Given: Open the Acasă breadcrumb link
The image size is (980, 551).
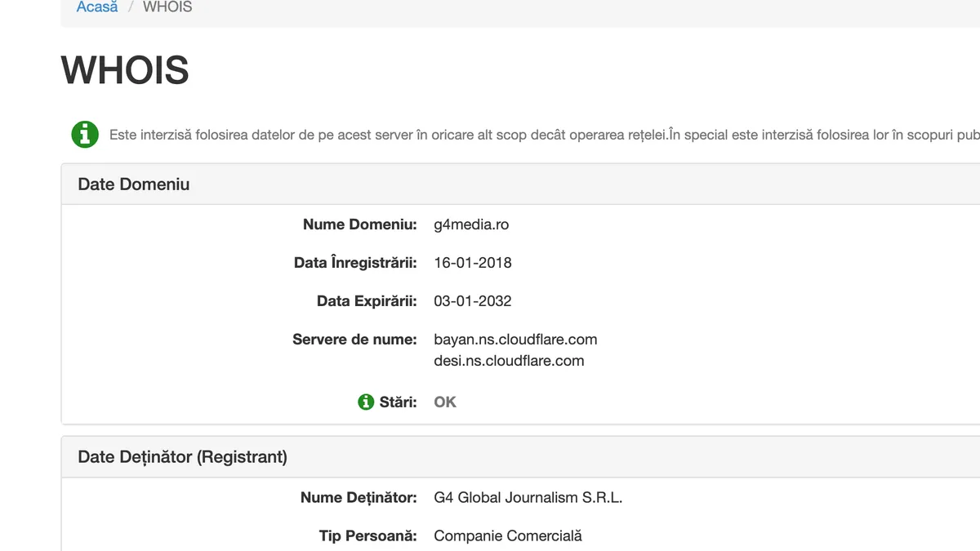Looking at the screenshot, I should (x=97, y=7).
